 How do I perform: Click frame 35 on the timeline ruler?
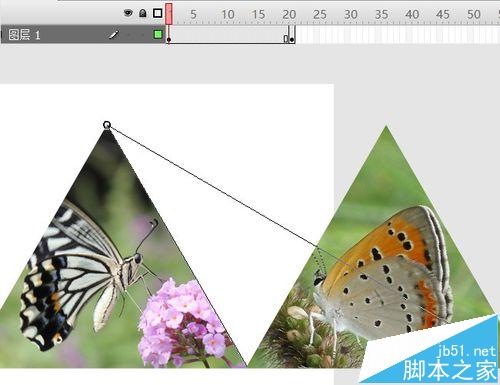[x=381, y=14]
